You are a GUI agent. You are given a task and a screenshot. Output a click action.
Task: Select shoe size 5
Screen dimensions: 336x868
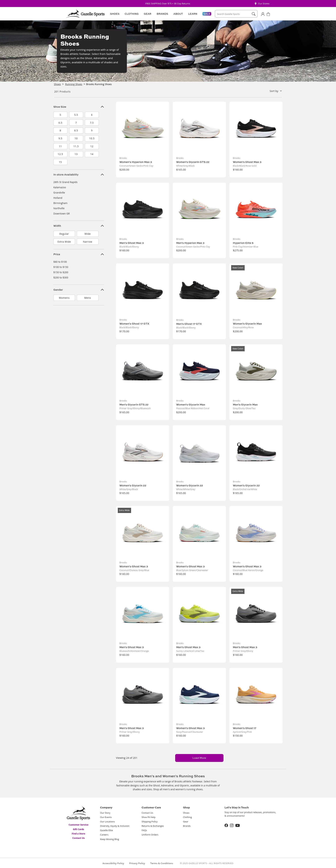(x=60, y=115)
